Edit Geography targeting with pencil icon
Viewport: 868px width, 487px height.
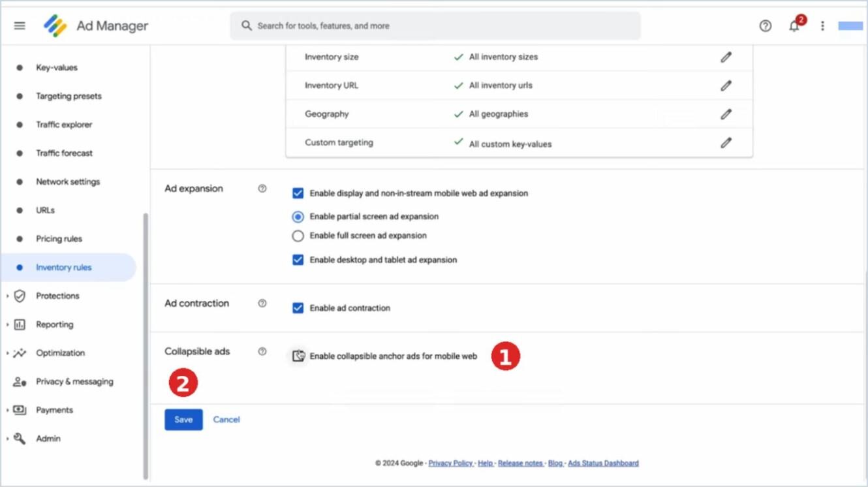coord(726,114)
